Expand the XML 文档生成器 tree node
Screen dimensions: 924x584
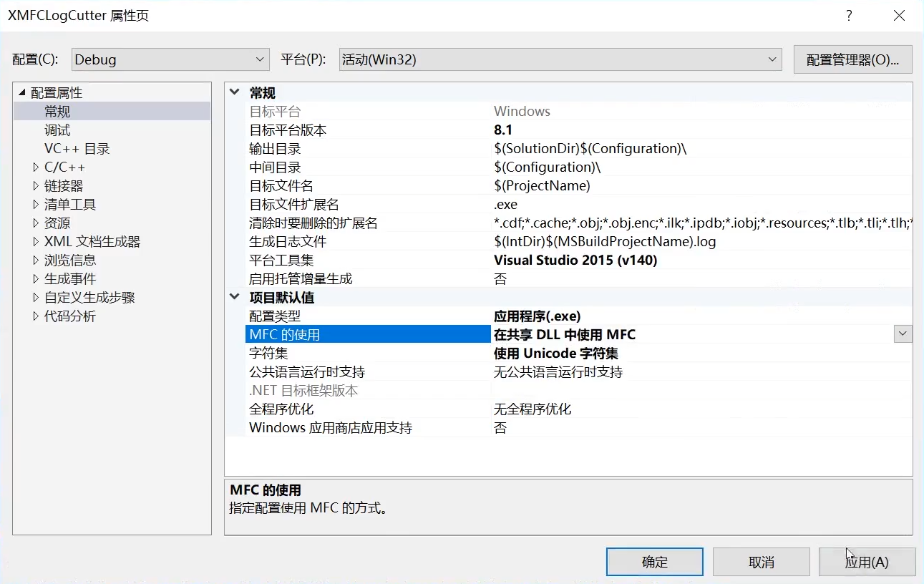click(x=36, y=242)
